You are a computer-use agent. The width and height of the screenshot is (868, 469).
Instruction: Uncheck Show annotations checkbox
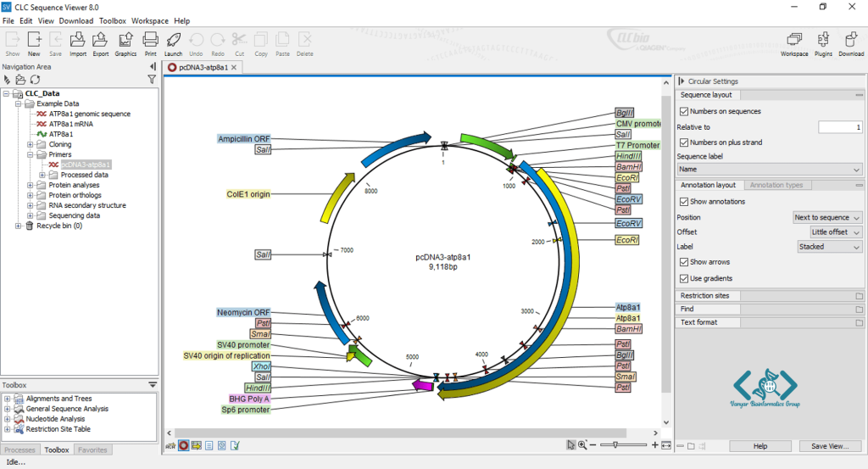point(684,202)
